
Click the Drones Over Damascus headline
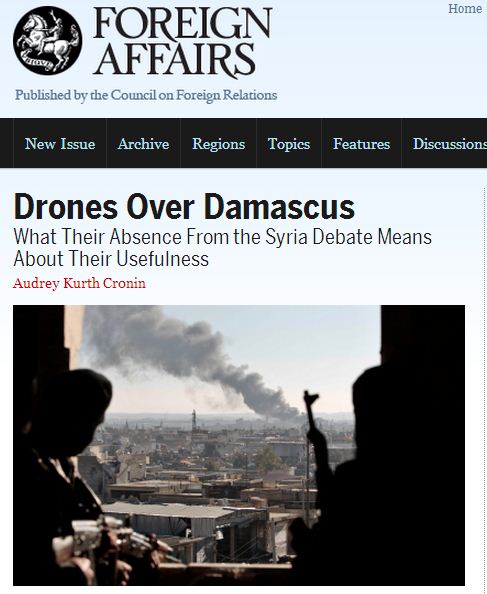pyautogui.click(x=184, y=207)
